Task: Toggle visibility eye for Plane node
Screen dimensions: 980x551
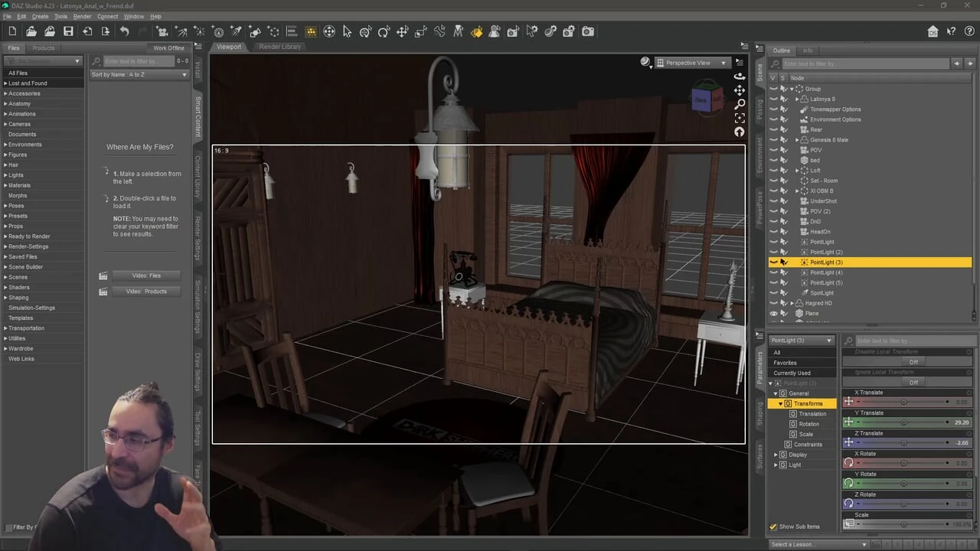Action: point(773,314)
